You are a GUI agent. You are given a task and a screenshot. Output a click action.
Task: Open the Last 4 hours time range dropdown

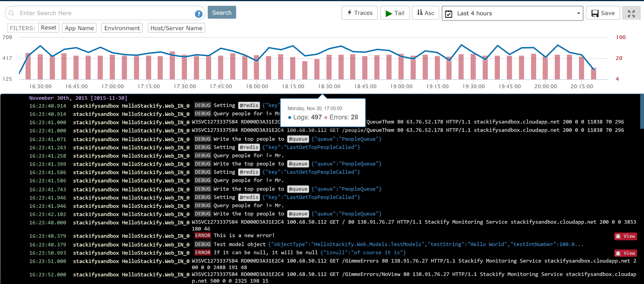[512, 13]
